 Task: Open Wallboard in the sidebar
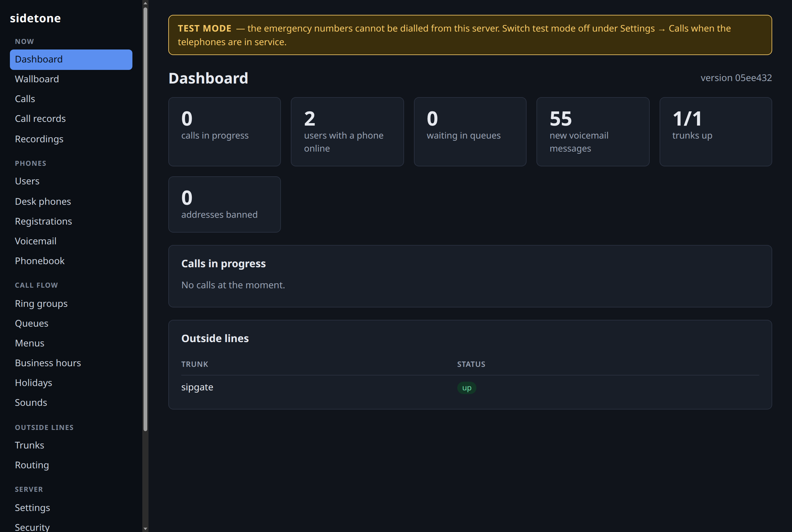[x=71, y=79]
